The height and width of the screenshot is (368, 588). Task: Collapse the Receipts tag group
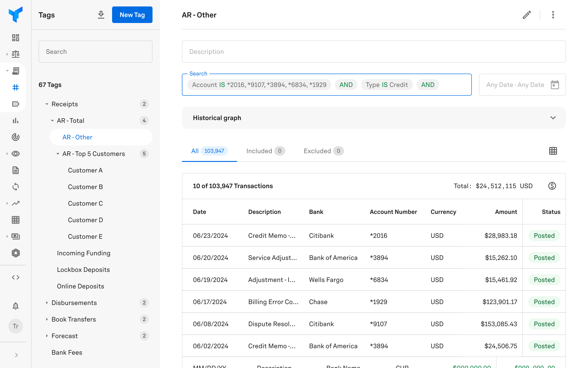click(47, 104)
